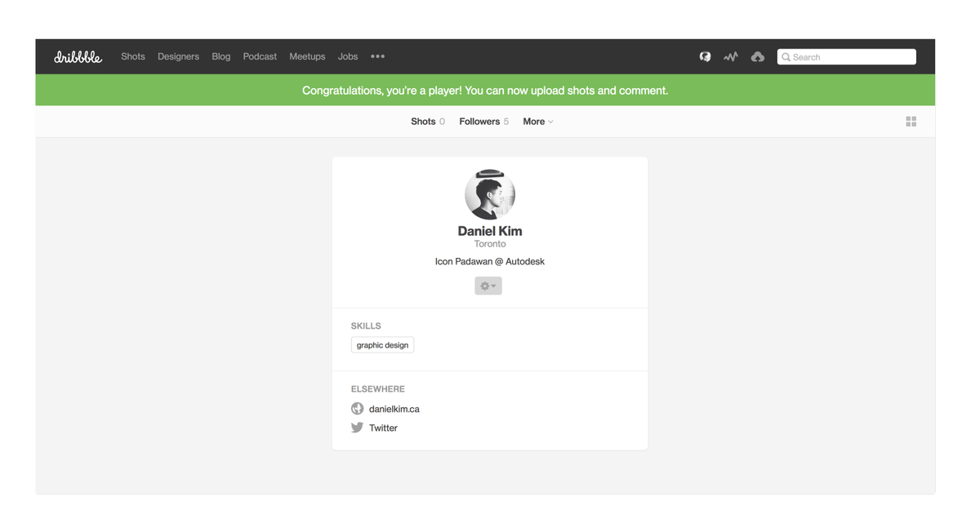Open the Twitter link

383,428
